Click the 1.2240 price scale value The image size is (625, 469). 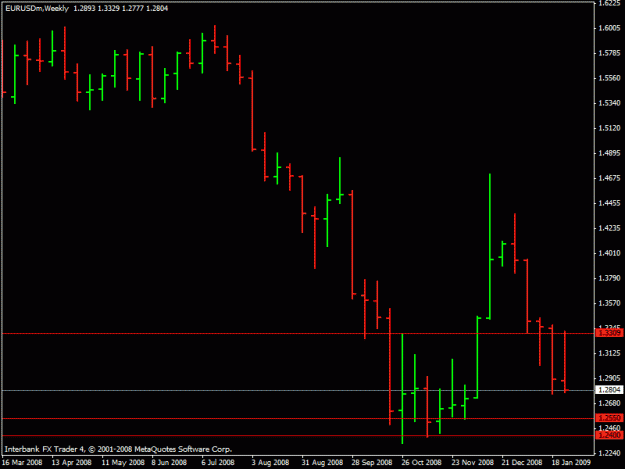609,453
